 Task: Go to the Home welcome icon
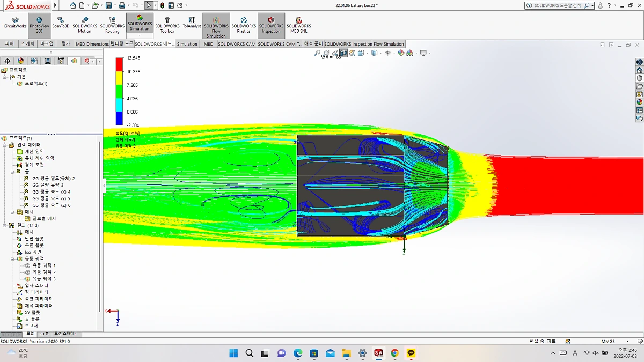73,5
